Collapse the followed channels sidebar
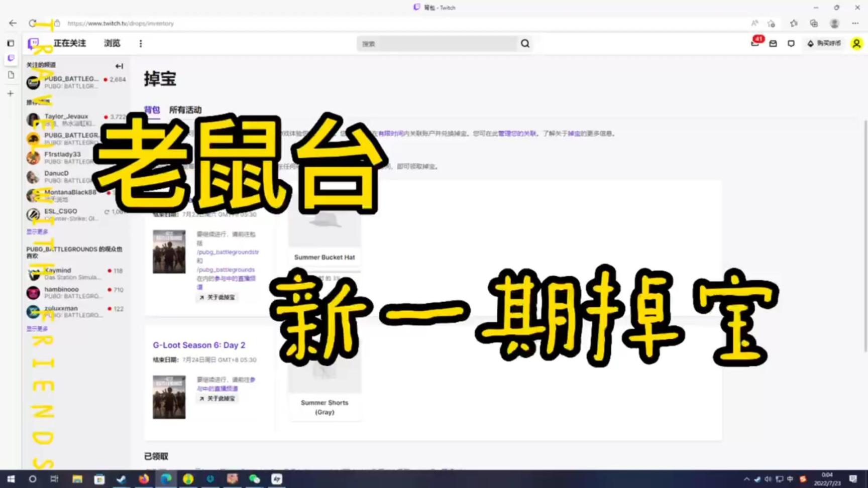This screenshot has width=868, height=488. tap(119, 66)
